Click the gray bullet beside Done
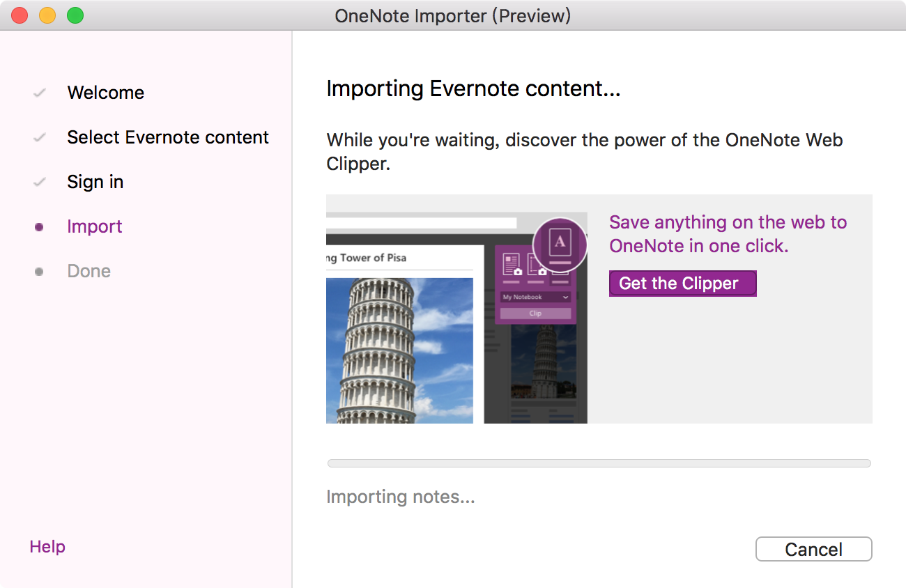The image size is (906, 588). tap(39, 272)
